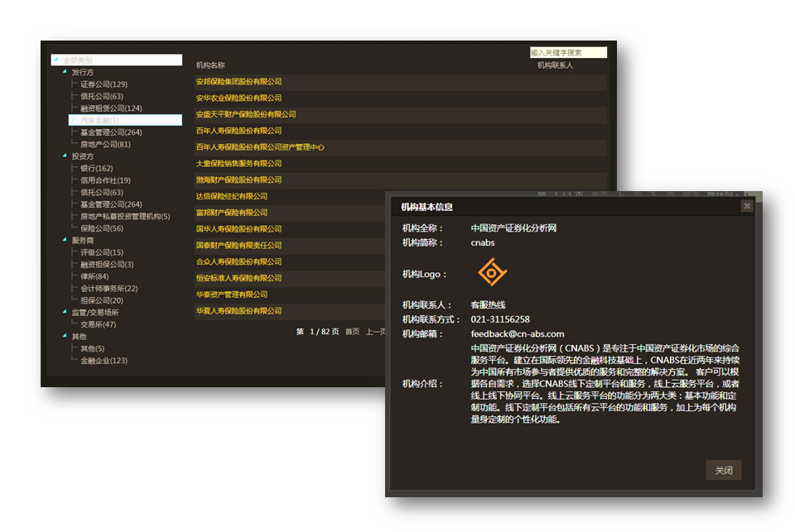Image resolution: width=795 pixels, height=532 pixels.
Task: Close the 机构基本信息 dialog with the X icon
Action: click(746, 206)
